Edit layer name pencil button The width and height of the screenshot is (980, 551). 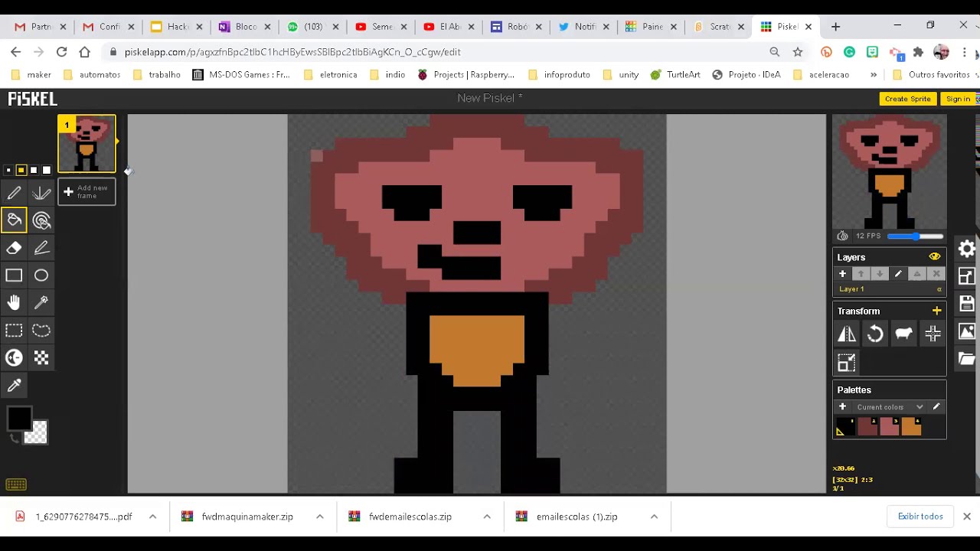pos(898,274)
